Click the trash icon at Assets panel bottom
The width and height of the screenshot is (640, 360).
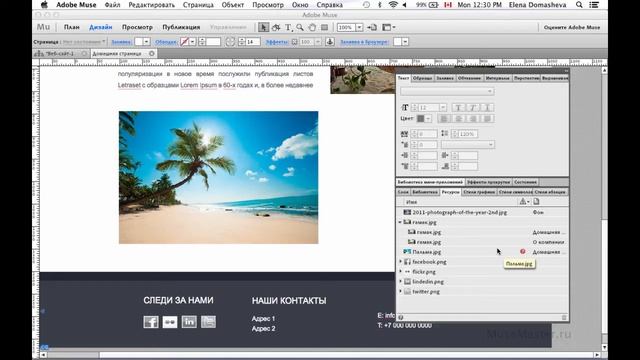pyautogui.click(x=564, y=317)
